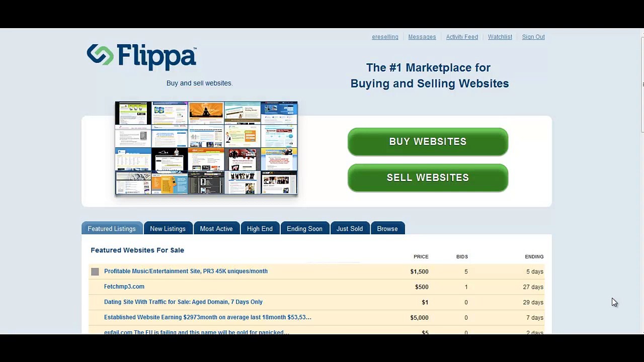
Task: Click the website screenshots collage image
Action: [x=206, y=148]
